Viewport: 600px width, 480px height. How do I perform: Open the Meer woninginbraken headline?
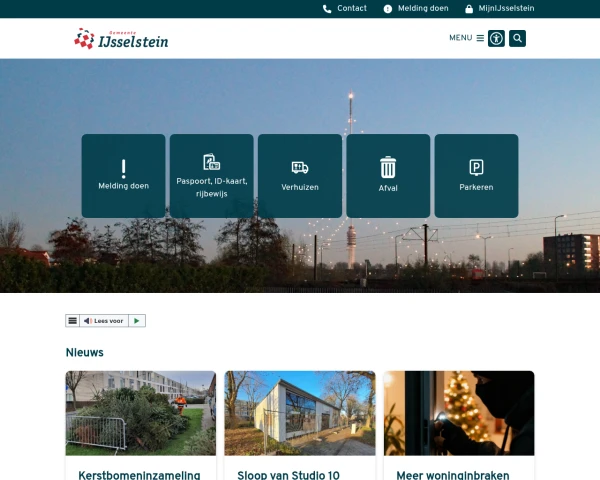(x=453, y=475)
